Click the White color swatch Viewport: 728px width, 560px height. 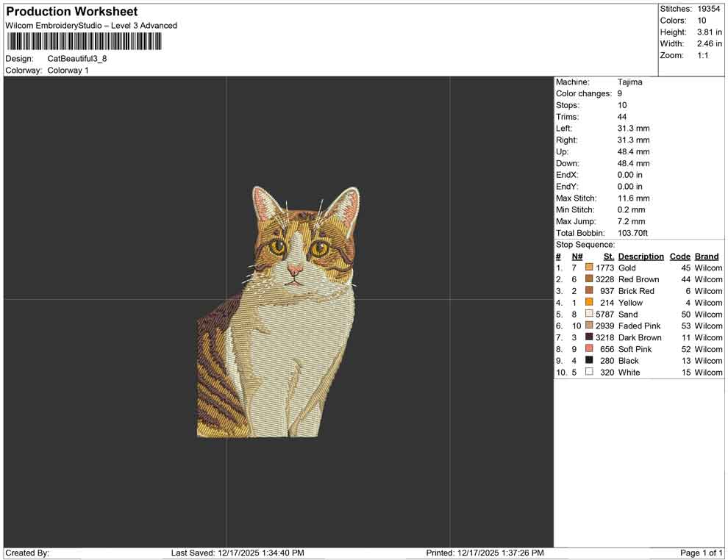click(x=589, y=373)
